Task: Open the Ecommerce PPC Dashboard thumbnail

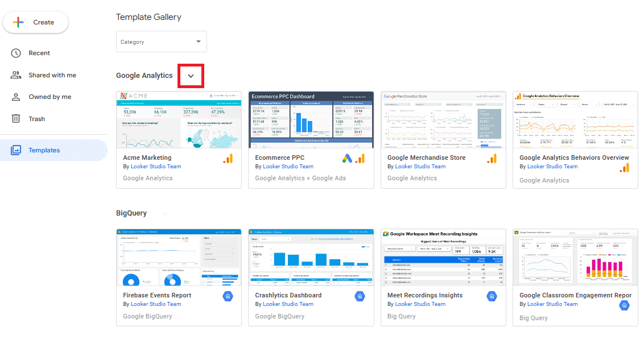Action: [x=311, y=120]
